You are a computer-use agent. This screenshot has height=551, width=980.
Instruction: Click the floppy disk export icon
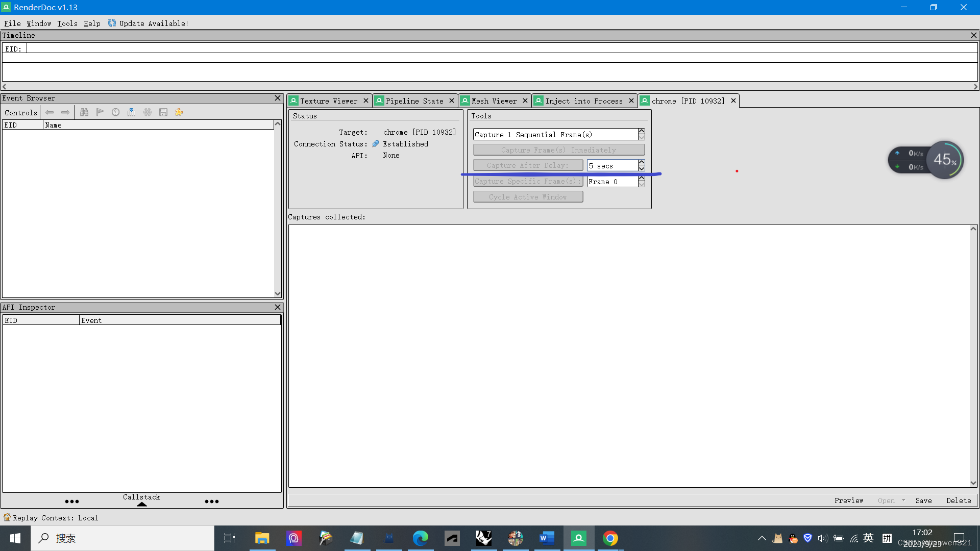click(x=163, y=112)
